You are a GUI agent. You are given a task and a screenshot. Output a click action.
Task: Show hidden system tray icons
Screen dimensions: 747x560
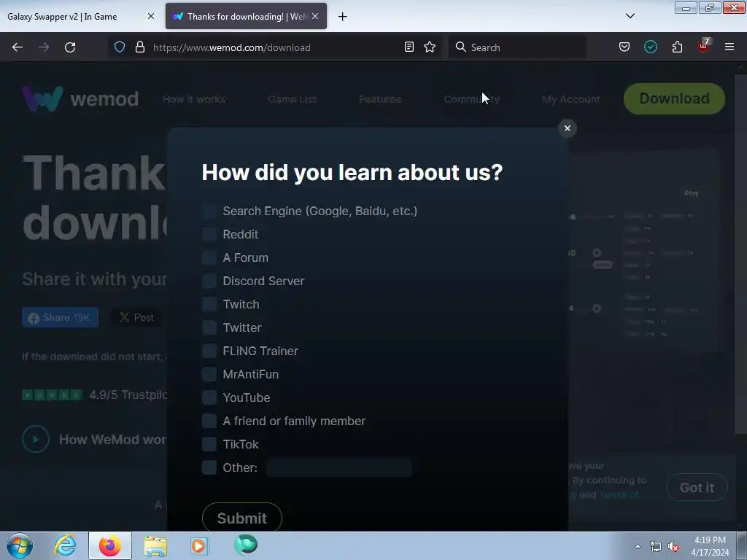point(638,546)
